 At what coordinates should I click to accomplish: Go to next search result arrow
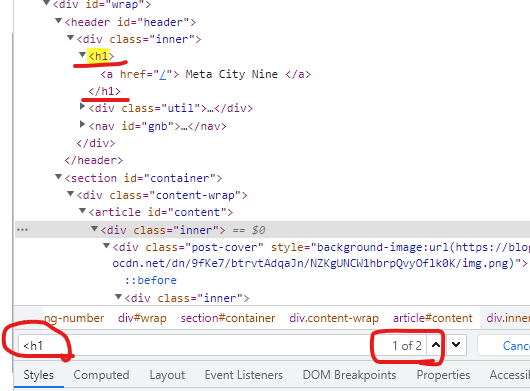pyautogui.click(x=456, y=345)
